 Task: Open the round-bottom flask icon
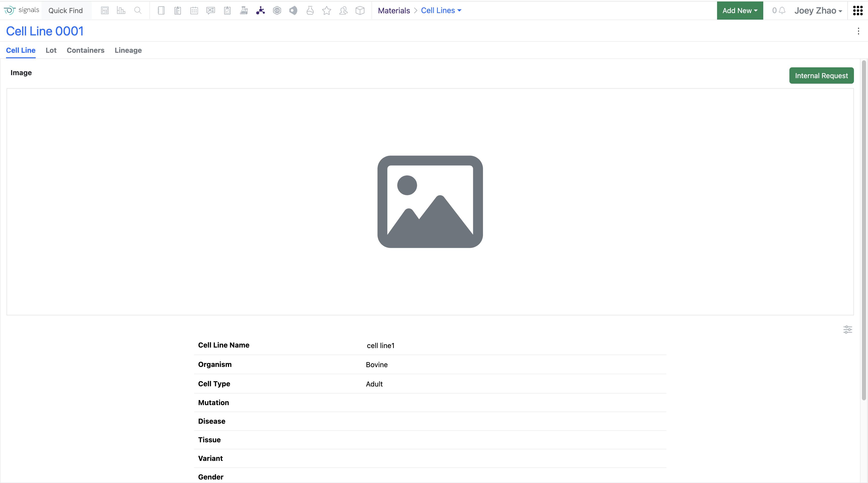point(310,11)
